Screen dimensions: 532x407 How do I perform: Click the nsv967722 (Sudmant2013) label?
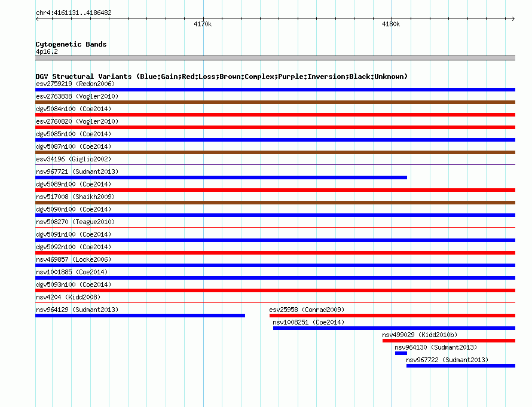coord(447,360)
